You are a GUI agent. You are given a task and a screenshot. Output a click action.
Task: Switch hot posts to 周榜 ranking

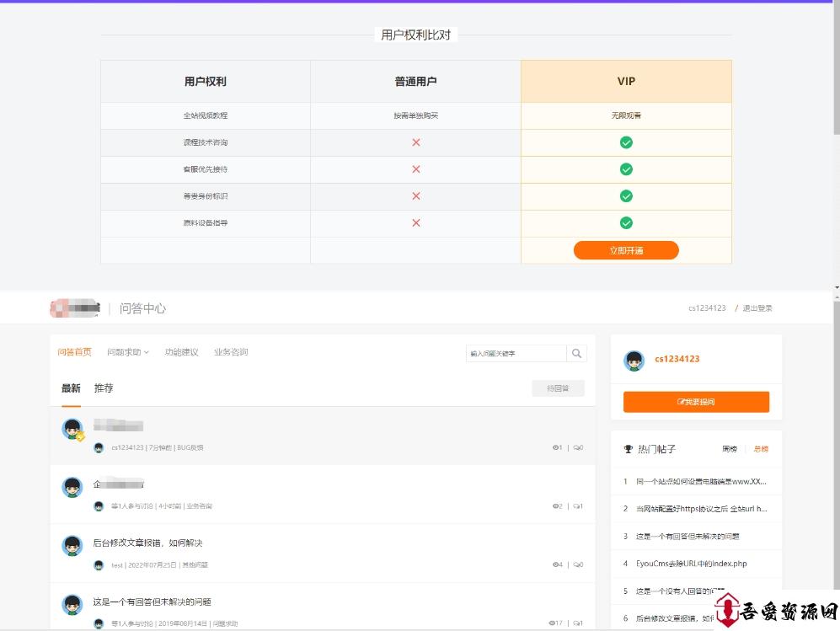pyautogui.click(x=729, y=449)
